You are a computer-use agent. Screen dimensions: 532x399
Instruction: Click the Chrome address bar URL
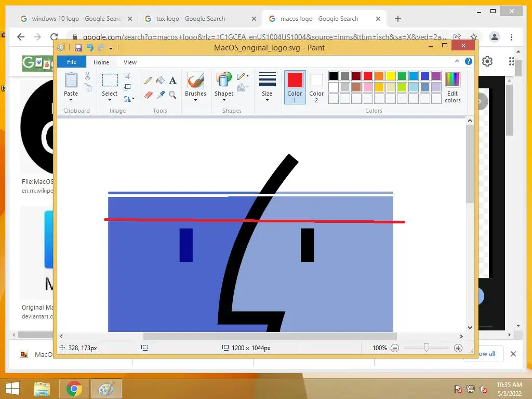(264, 37)
